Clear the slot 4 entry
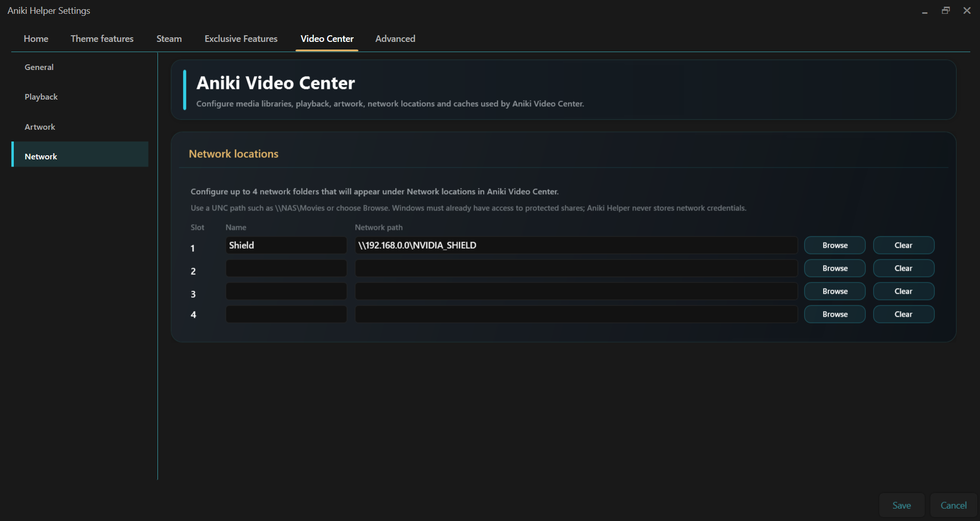Screen dimensions: 980x521 (903, 314)
